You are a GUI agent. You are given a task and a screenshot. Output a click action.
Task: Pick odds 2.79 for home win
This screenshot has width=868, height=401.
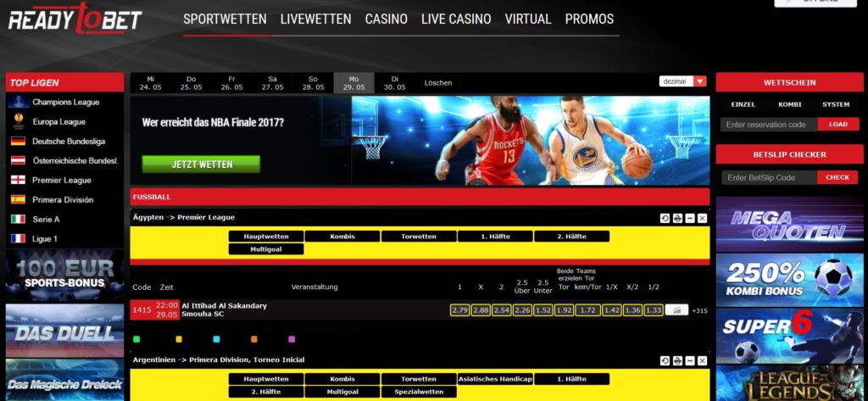coord(460,311)
